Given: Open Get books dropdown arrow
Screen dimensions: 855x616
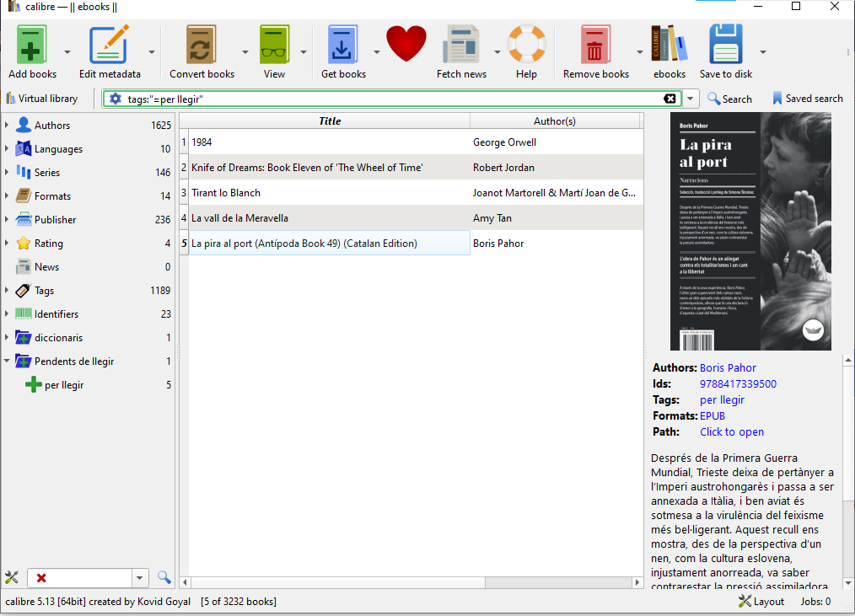Looking at the screenshot, I should (376, 51).
